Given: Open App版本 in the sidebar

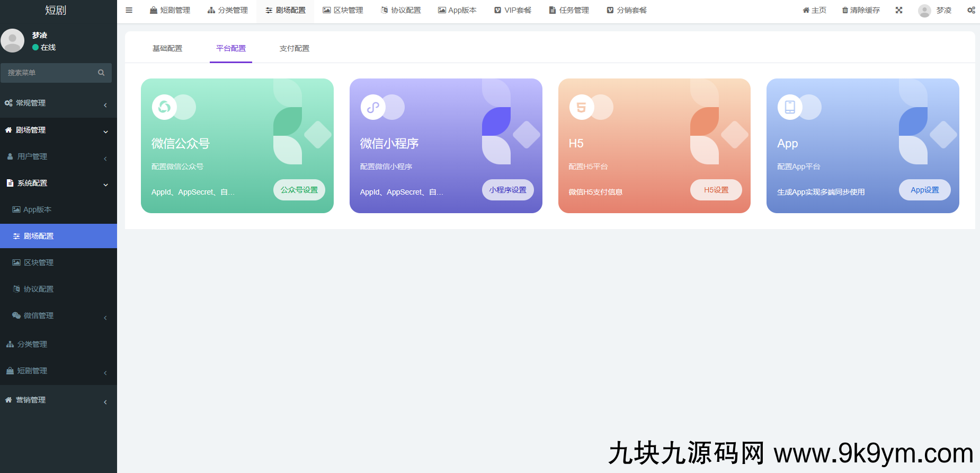Looking at the screenshot, I should tap(58, 209).
